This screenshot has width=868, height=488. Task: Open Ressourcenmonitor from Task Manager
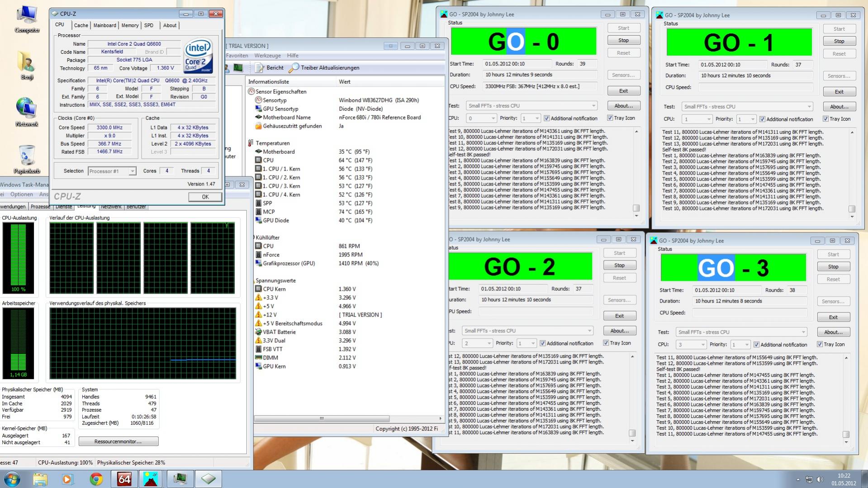tap(119, 441)
